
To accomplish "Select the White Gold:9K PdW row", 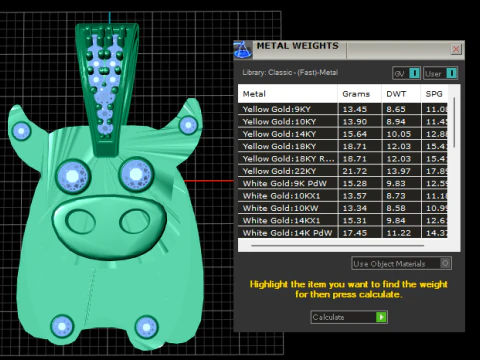I will coord(343,183).
